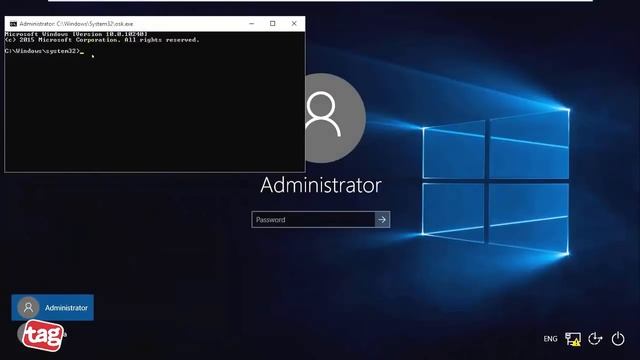Switch input language via ENG indicator
This screenshot has width=640, height=360.
pyautogui.click(x=550, y=339)
